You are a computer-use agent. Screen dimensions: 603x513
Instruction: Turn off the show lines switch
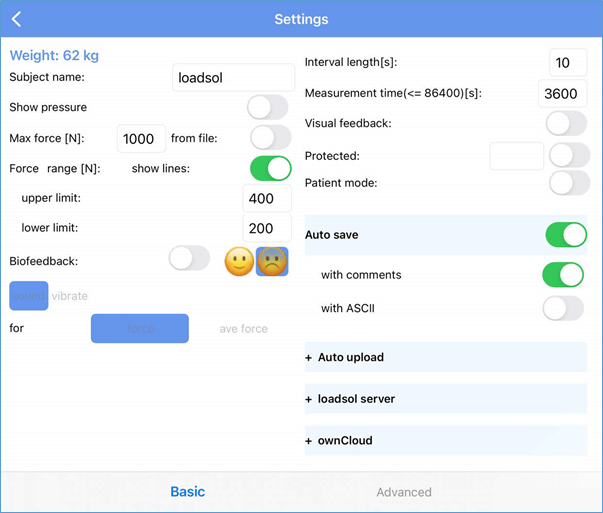click(271, 168)
